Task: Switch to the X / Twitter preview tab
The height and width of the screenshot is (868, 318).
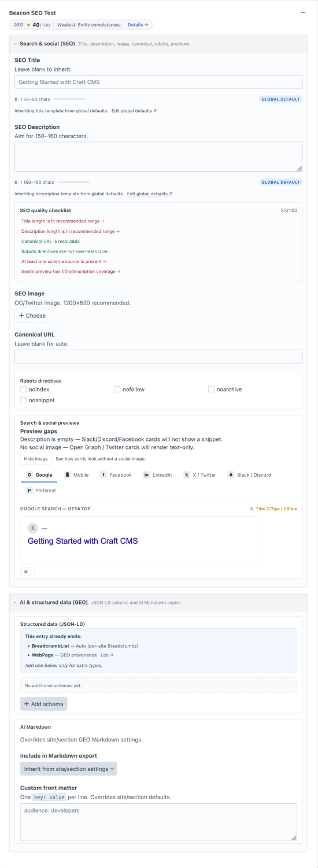Action: click(x=199, y=475)
